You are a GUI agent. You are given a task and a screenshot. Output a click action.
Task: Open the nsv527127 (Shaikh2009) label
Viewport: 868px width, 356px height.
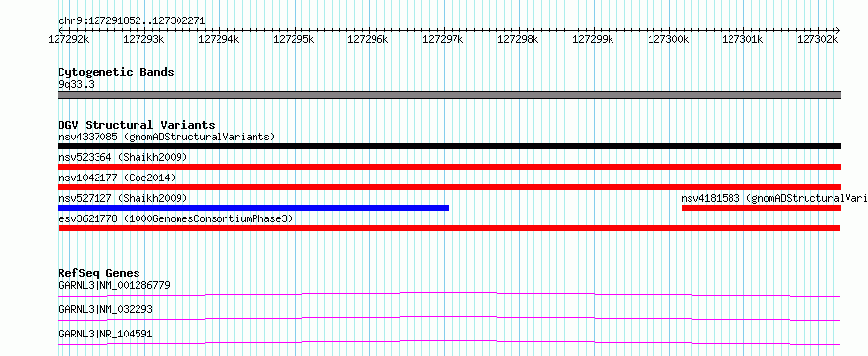tap(123, 198)
